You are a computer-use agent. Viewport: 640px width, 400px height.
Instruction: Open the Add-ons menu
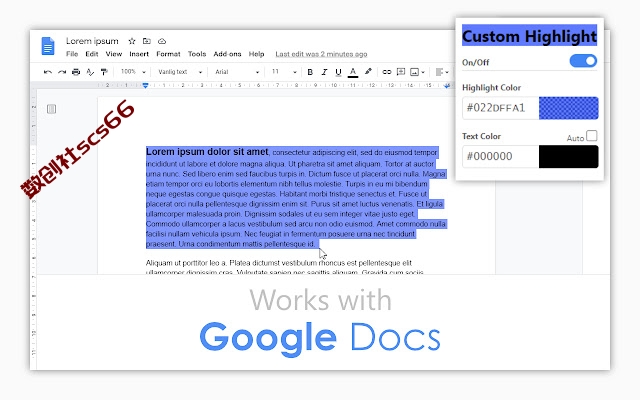[x=227, y=54]
